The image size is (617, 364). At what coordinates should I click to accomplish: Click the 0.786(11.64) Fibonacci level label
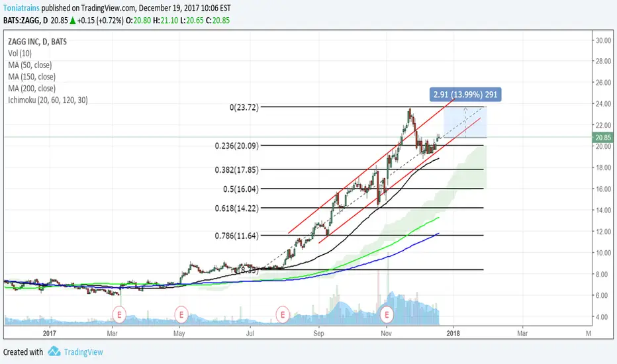click(237, 236)
